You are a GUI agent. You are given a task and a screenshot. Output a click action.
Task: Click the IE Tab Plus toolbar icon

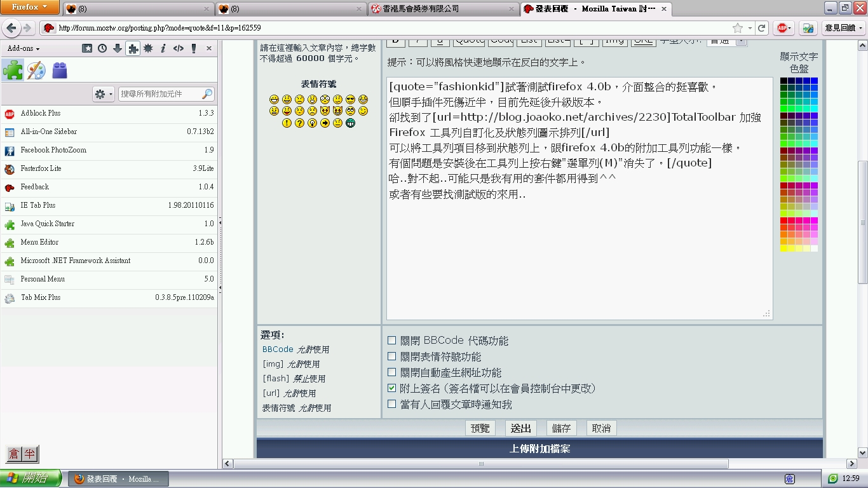coord(808,28)
